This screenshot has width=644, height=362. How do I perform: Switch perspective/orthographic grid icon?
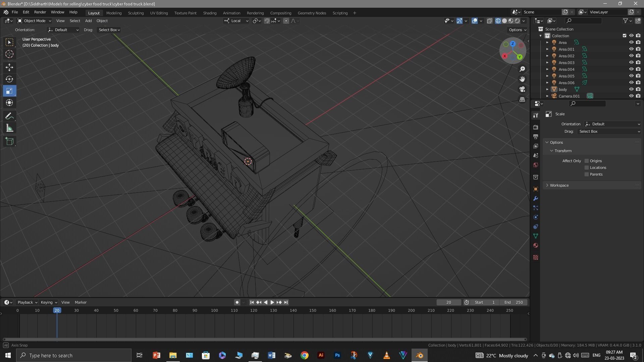(x=522, y=100)
